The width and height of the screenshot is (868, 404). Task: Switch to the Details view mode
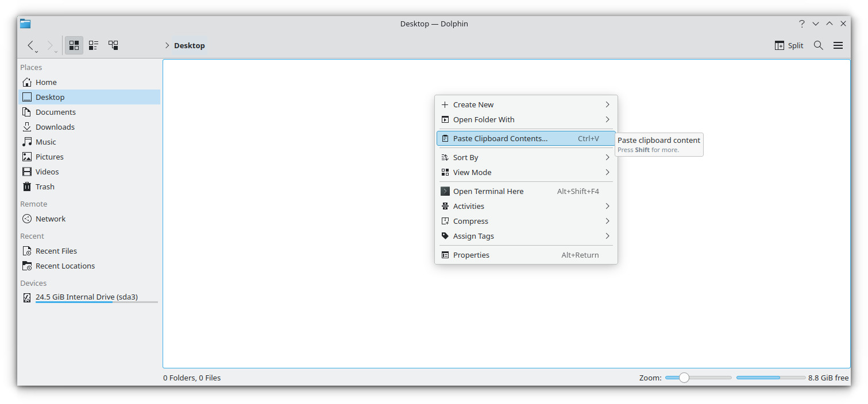(93, 45)
